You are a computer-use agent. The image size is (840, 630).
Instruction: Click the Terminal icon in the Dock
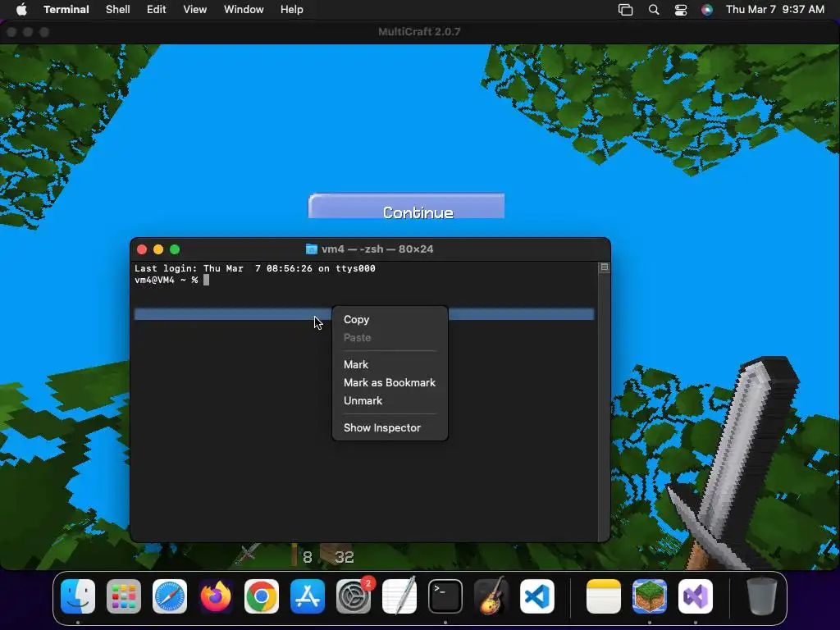click(445, 596)
